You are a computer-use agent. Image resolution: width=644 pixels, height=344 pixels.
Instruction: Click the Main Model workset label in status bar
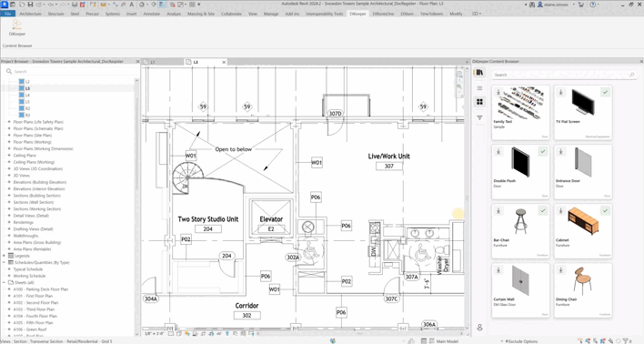coord(447,341)
